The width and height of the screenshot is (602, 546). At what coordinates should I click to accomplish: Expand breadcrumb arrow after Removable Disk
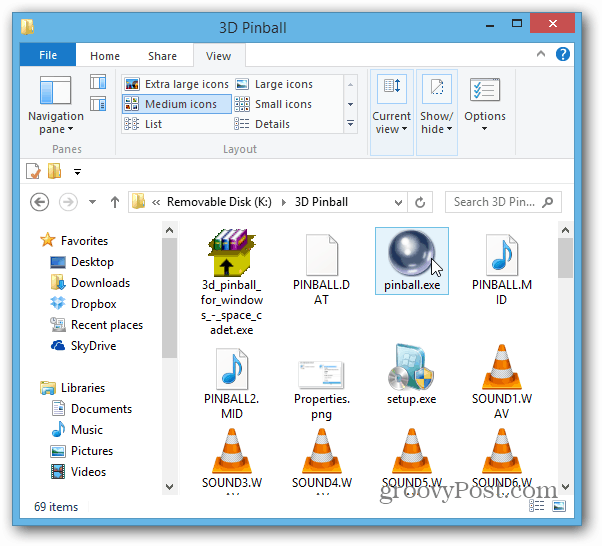point(284,202)
